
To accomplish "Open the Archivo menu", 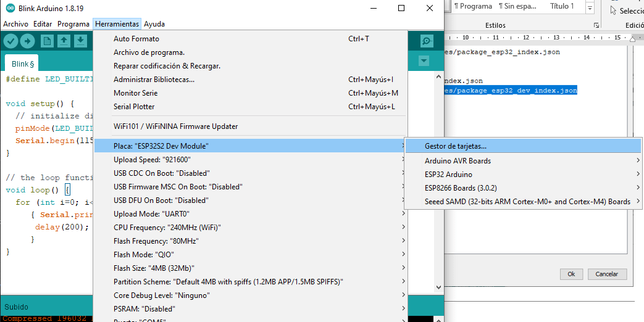I will tap(15, 24).
